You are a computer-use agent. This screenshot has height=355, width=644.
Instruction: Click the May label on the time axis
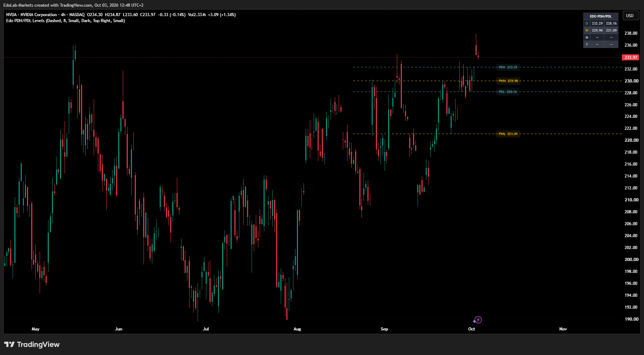[x=35, y=329]
